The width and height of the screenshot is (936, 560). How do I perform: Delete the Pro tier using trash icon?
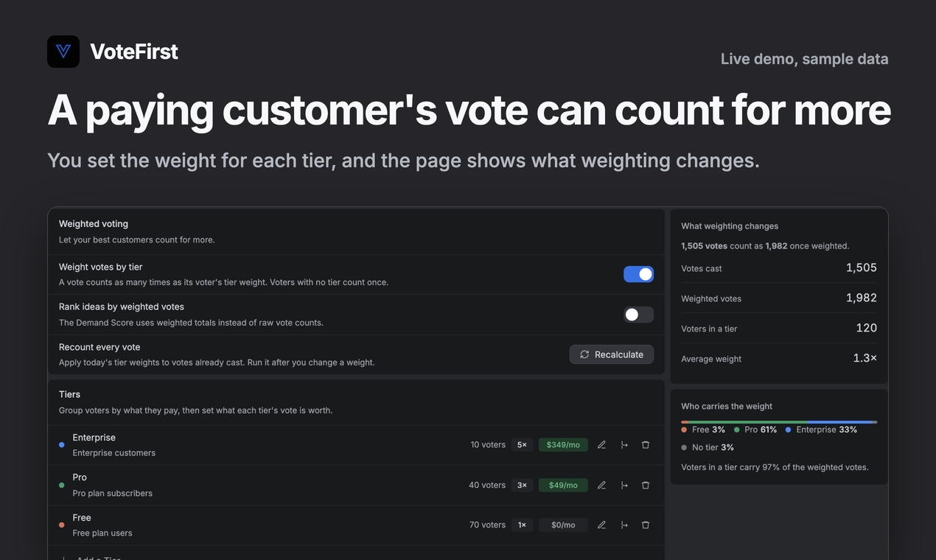tap(646, 485)
